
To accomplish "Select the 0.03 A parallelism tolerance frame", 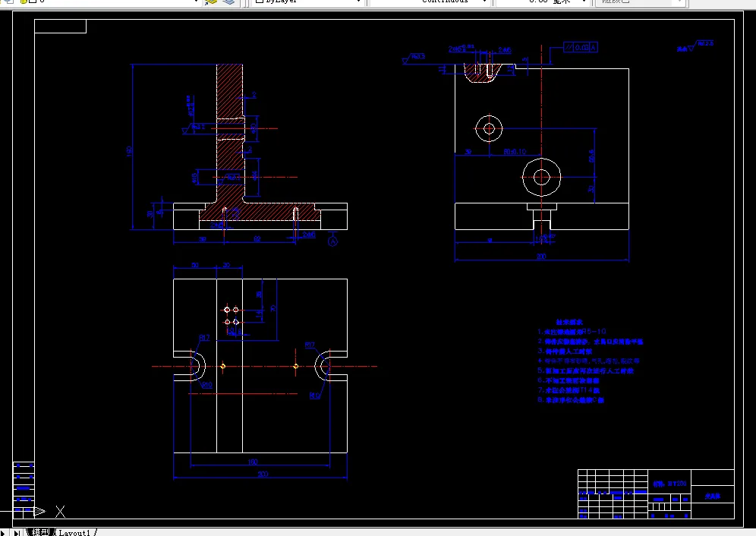I will coord(581,47).
